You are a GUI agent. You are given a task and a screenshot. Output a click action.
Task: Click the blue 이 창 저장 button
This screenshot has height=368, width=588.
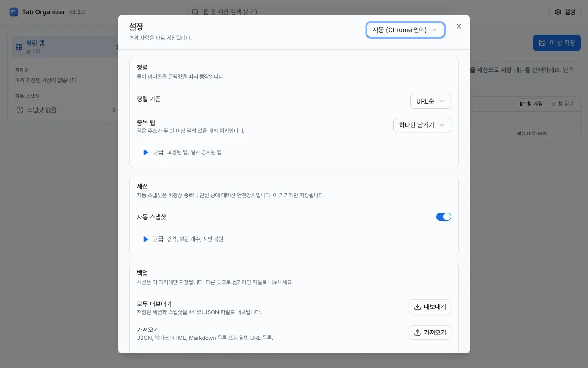coord(557,43)
